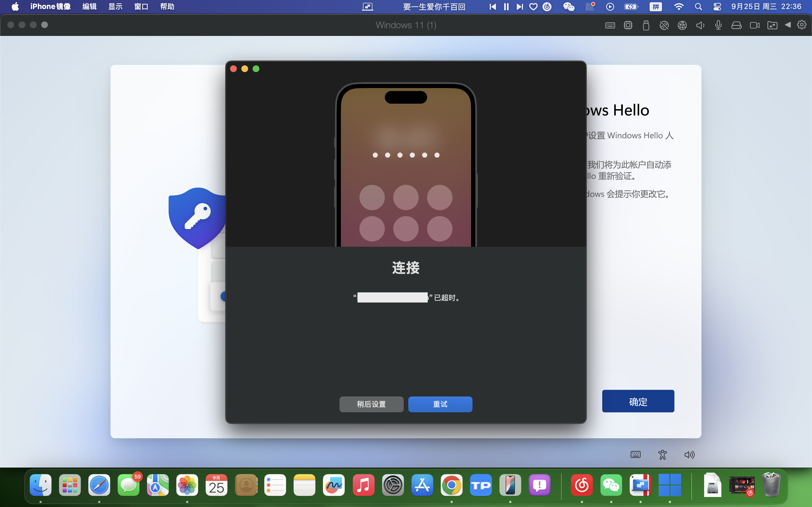Open NetEase Cloud Music in the Dock
Viewport: 812px width, 507px height.
pos(581,485)
